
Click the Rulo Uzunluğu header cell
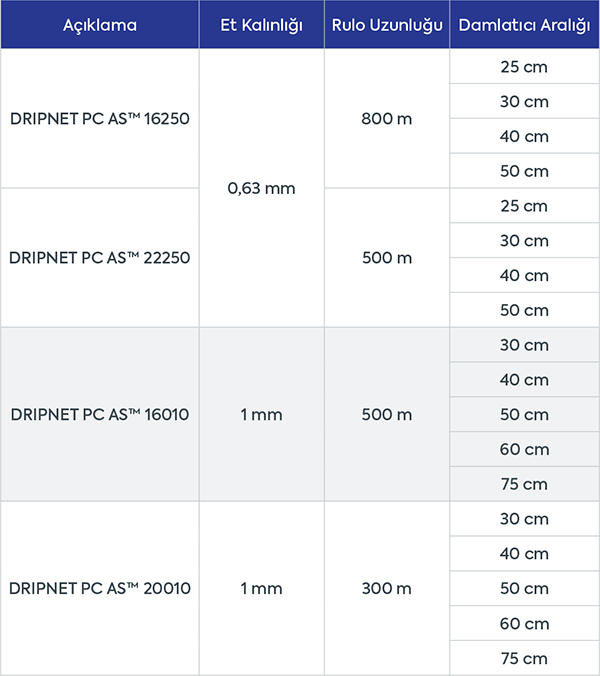(386, 25)
